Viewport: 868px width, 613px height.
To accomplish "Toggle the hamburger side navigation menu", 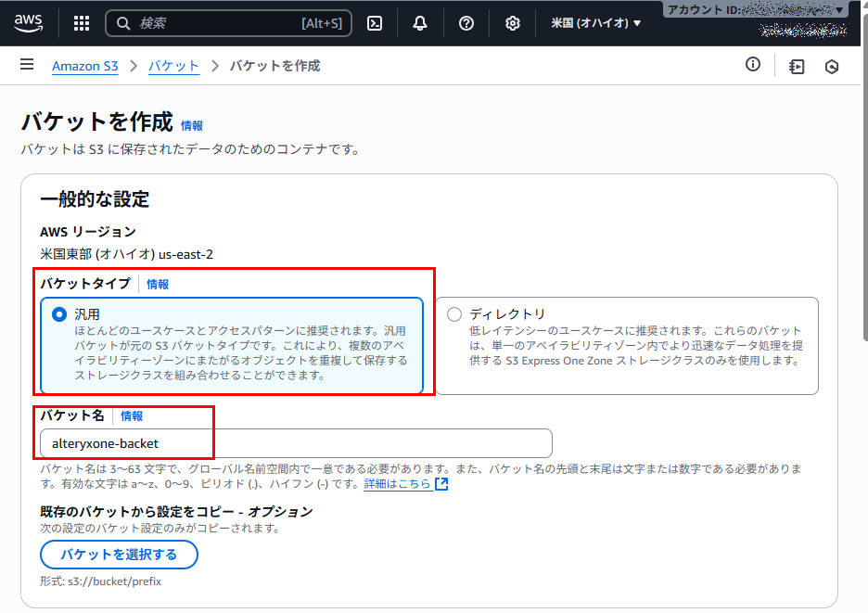I will click(x=27, y=65).
